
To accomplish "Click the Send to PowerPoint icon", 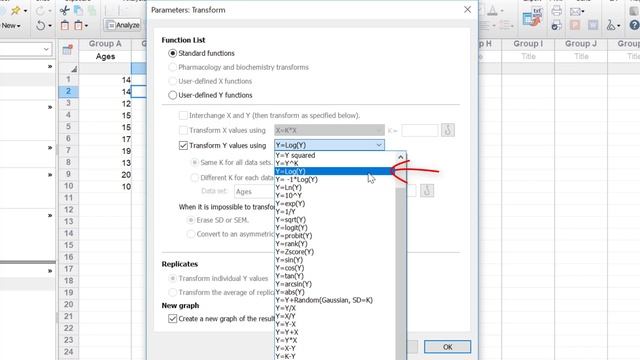I will [x=575, y=25].
